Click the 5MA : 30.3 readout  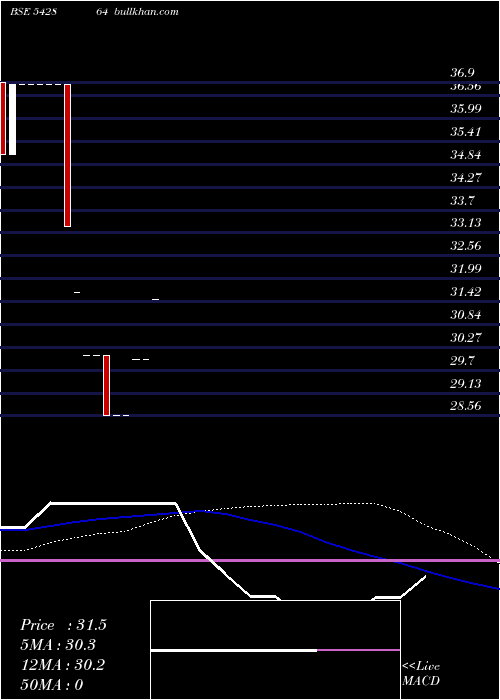[58, 645]
